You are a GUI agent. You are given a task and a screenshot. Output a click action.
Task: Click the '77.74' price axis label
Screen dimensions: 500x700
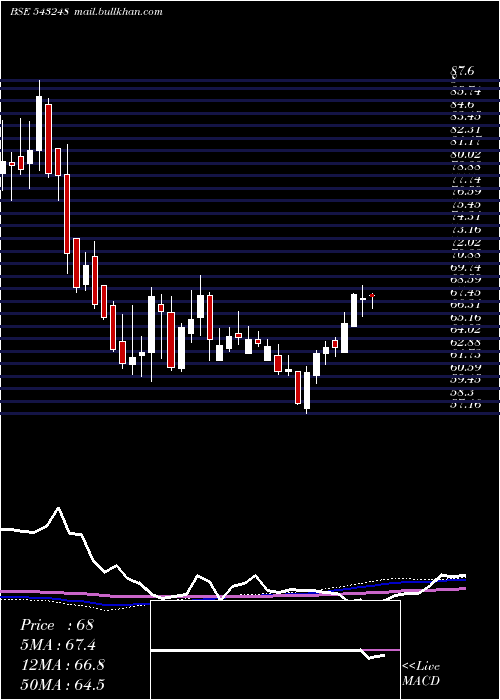(466, 180)
